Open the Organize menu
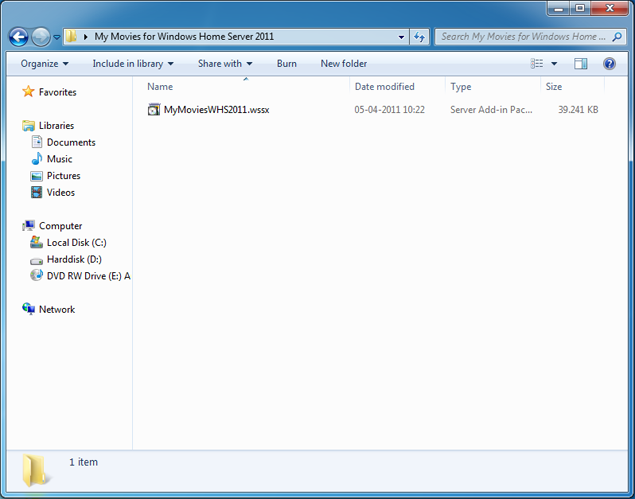Screen dimensions: 635x499 [45, 64]
